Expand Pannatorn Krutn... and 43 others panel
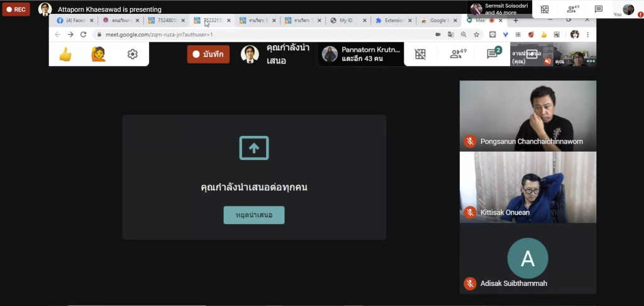 (x=360, y=55)
